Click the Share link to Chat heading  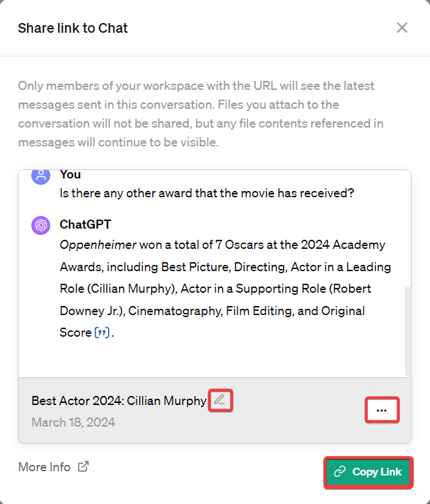72,29
